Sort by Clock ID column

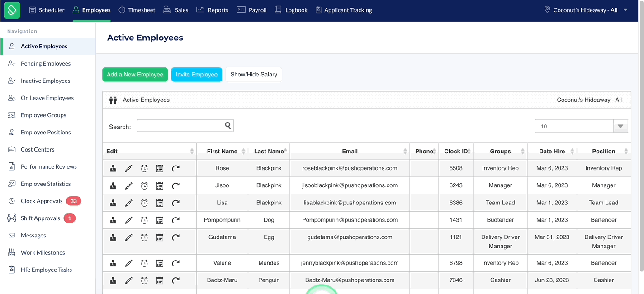click(456, 151)
